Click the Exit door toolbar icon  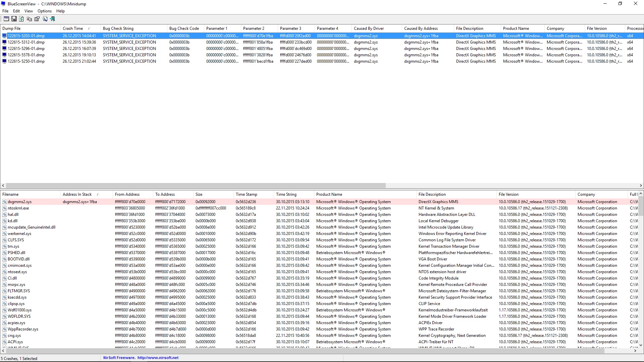(53, 19)
